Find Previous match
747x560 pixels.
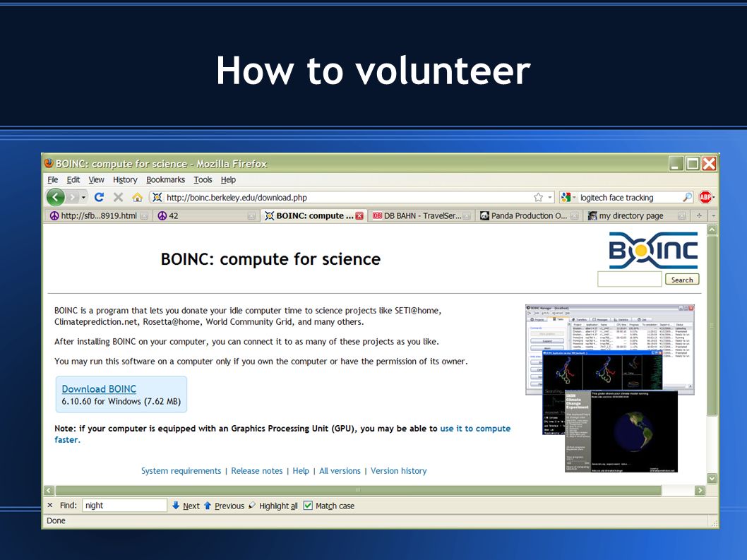[224, 506]
